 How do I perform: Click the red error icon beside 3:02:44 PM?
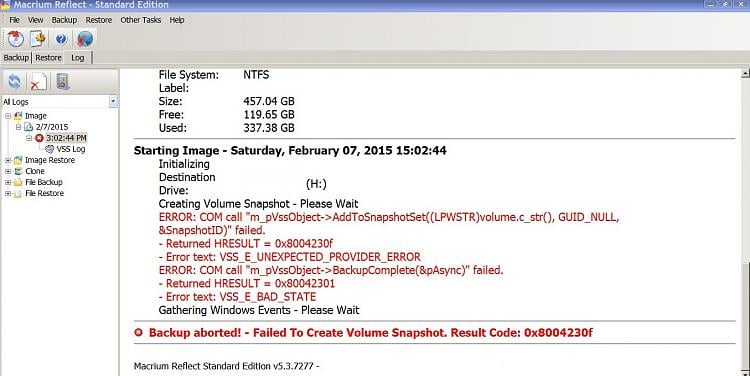click(x=39, y=138)
